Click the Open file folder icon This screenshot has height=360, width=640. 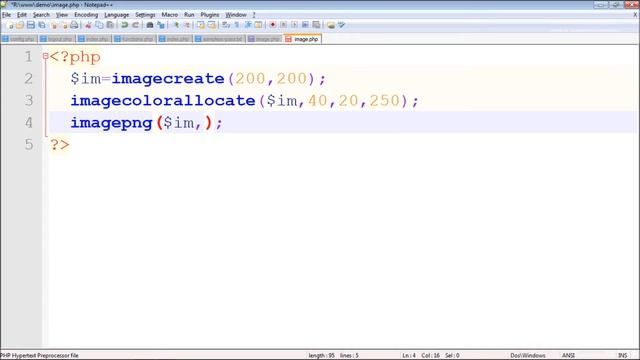[x=20, y=25]
